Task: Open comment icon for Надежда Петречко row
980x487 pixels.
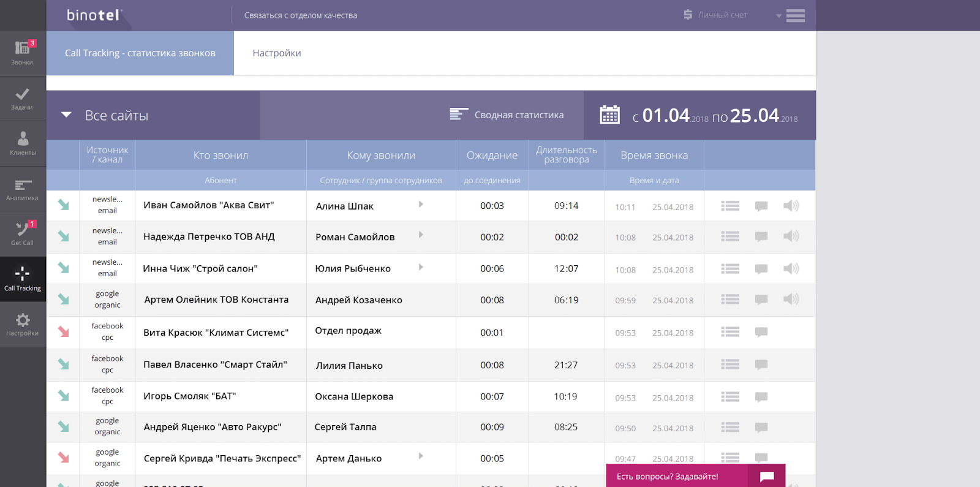Action: pos(761,236)
